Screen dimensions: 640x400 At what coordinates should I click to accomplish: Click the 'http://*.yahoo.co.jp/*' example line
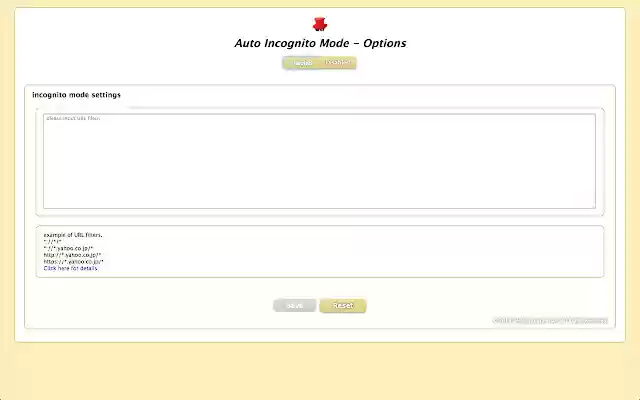point(72,255)
